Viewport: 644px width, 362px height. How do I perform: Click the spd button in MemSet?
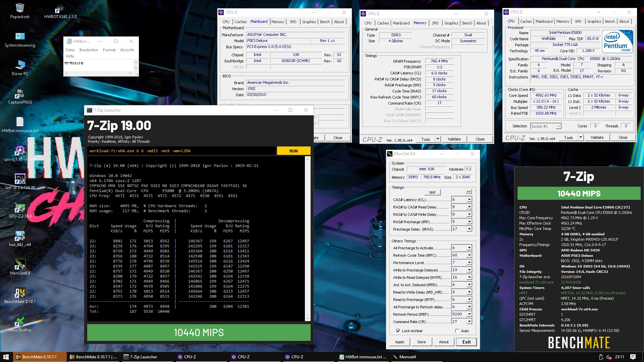click(432, 192)
